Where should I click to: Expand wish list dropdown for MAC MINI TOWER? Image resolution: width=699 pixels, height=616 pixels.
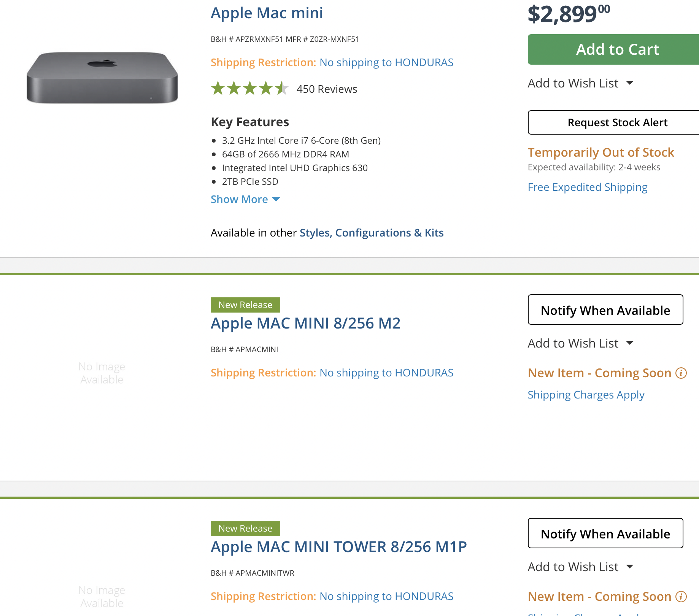580,567
